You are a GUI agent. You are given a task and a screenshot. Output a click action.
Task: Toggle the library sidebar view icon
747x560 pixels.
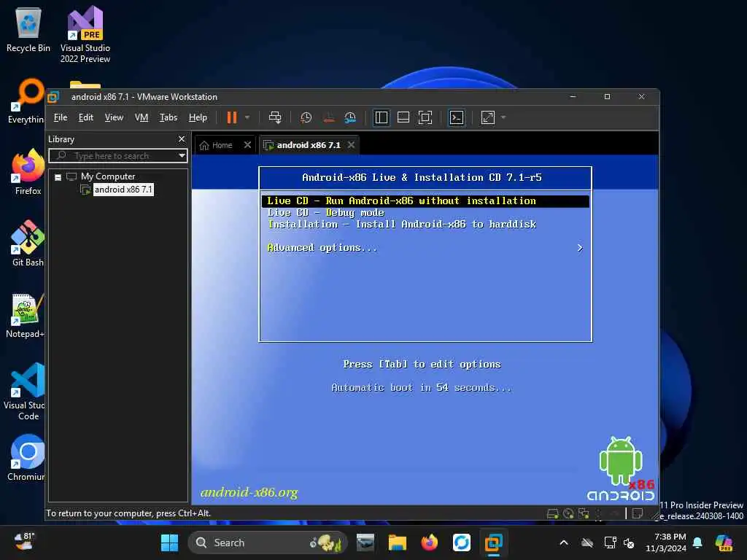click(x=381, y=117)
